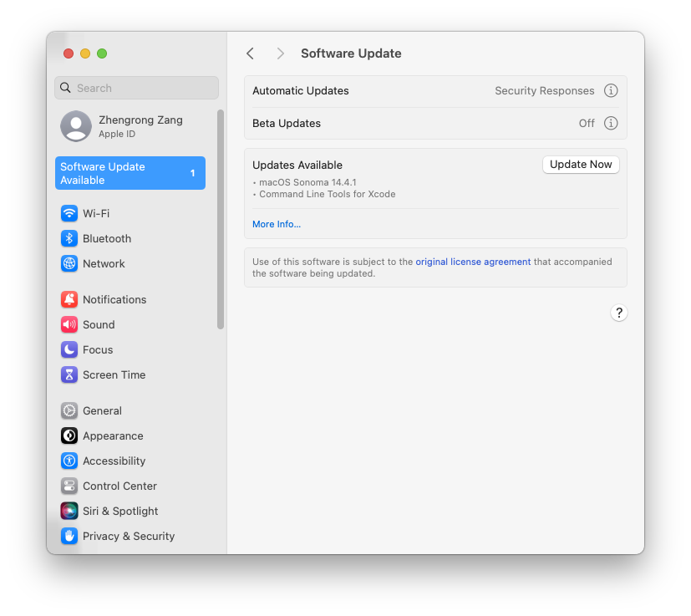
Task: Click inside the Search field
Action: (137, 88)
